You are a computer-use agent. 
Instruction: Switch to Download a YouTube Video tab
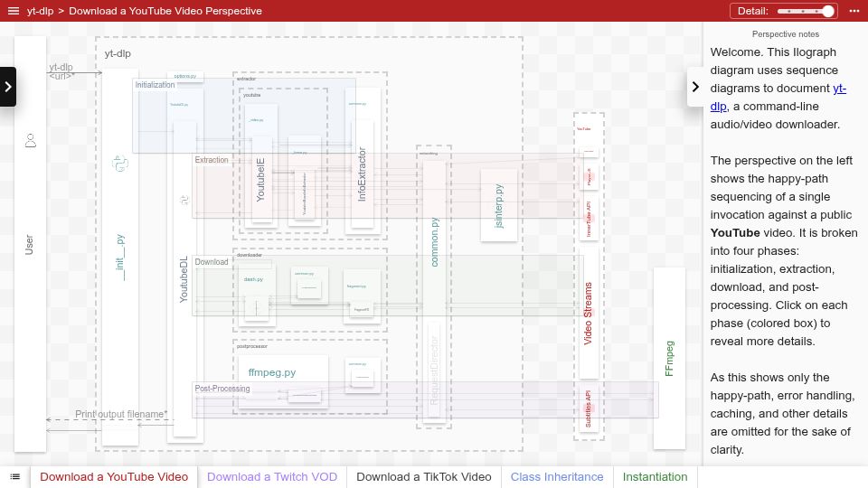[114, 477]
